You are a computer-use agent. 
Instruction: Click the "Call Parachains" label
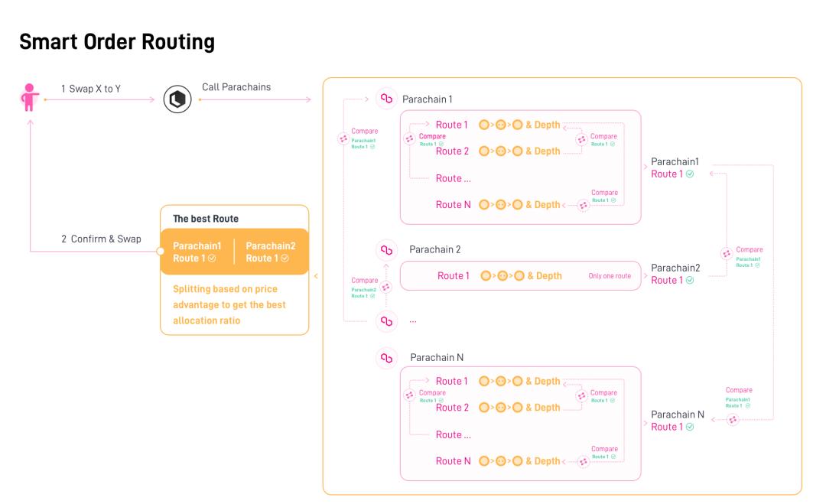pyautogui.click(x=236, y=87)
